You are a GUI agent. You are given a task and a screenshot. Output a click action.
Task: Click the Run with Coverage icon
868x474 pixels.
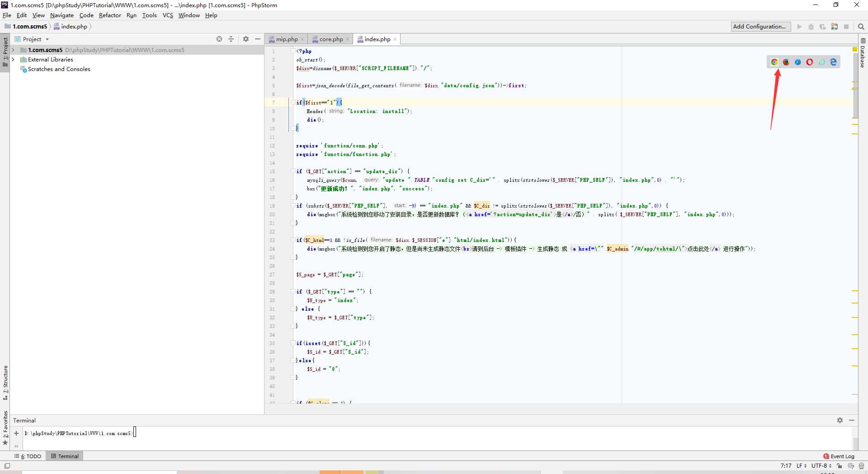point(823,27)
